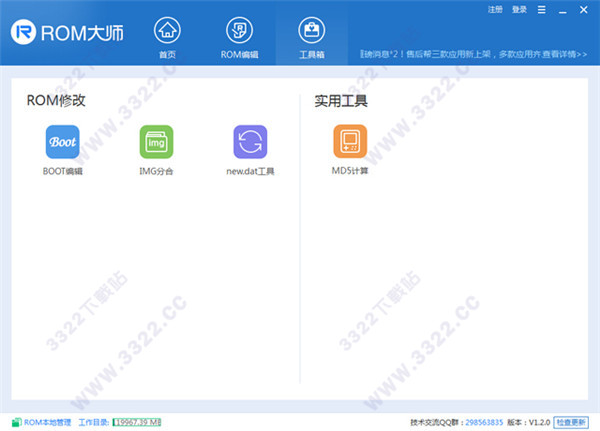Click the 工作目录 label
Viewport: 600px width, 431px height.
[x=94, y=422]
